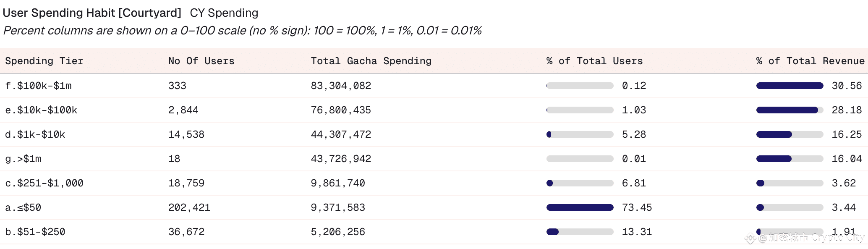The image size is (868, 249).
Task: Open the User Spending Habit [Courtyard] title
Action: click(92, 13)
